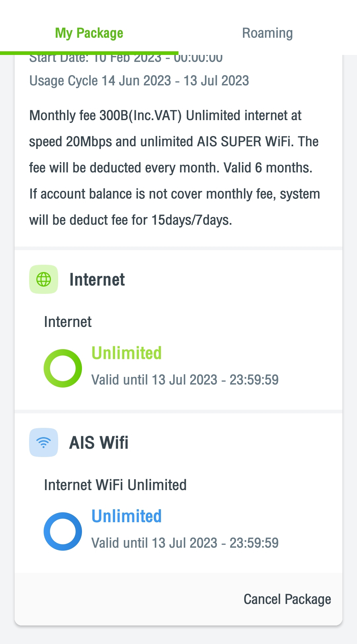Tap the Cancel Package button
This screenshot has width=357, height=644.
tap(287, 599)
